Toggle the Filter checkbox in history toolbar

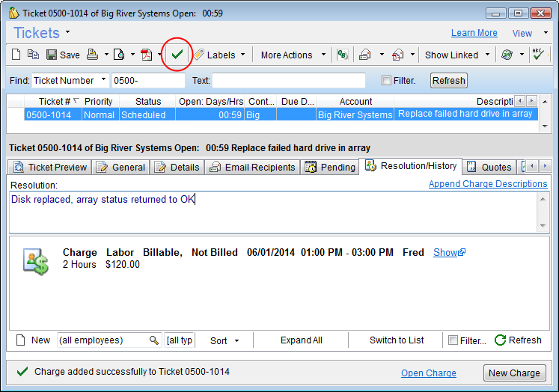point(453,340)
